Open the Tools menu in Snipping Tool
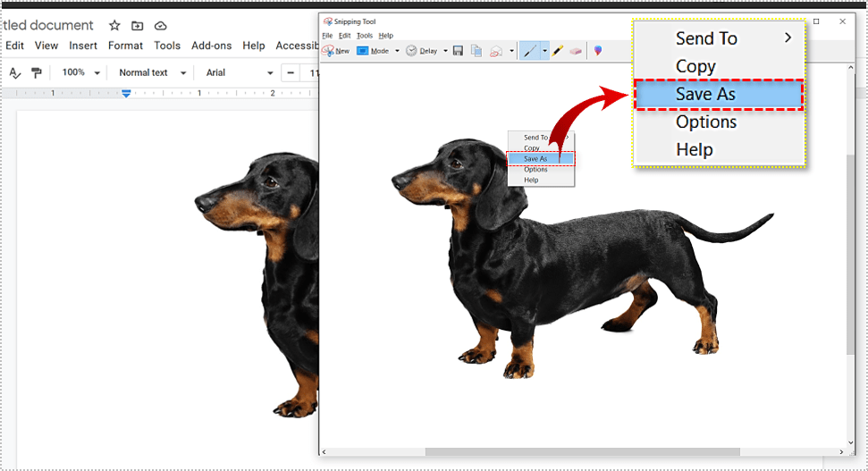The height and width of the screenshot is (471, 868). [364, 36]
